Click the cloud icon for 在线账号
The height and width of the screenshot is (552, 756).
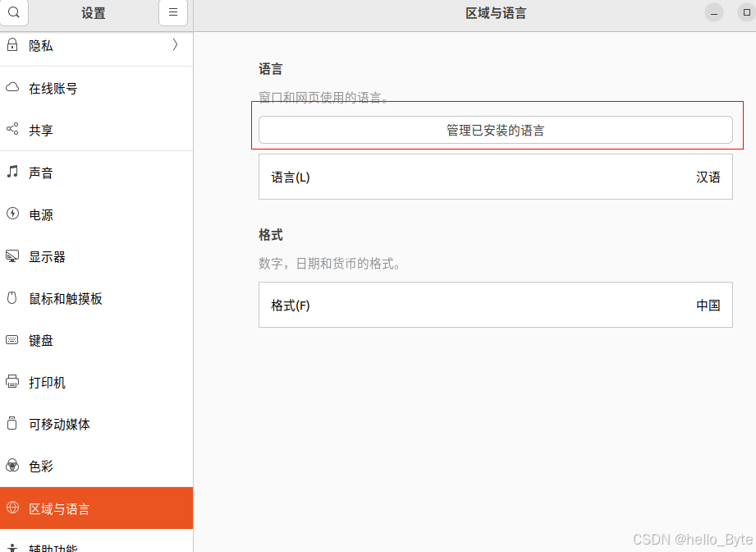click(x=12, y=88)
